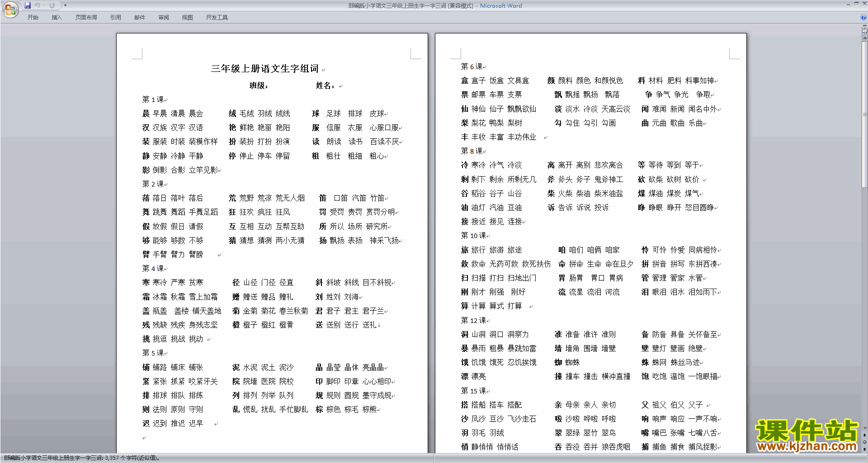Click the phrase 铺天盖地

coord(207,311)
